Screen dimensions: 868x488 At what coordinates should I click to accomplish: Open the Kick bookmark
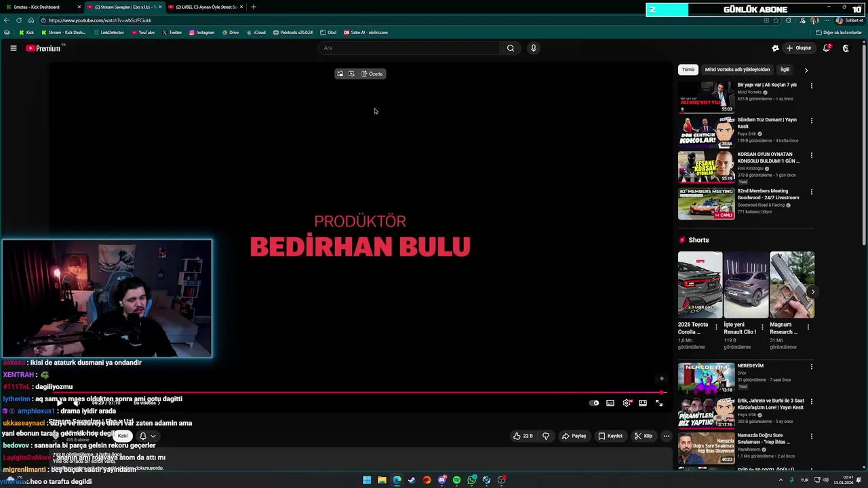(26, 33)
